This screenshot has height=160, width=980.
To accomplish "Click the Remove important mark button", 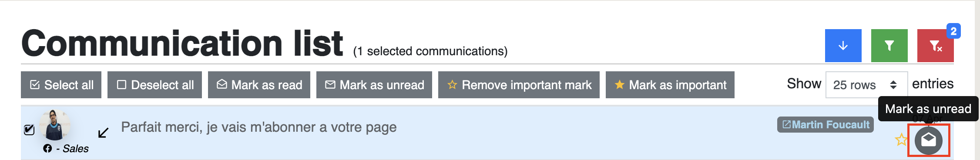I will [x=519, y=85].
